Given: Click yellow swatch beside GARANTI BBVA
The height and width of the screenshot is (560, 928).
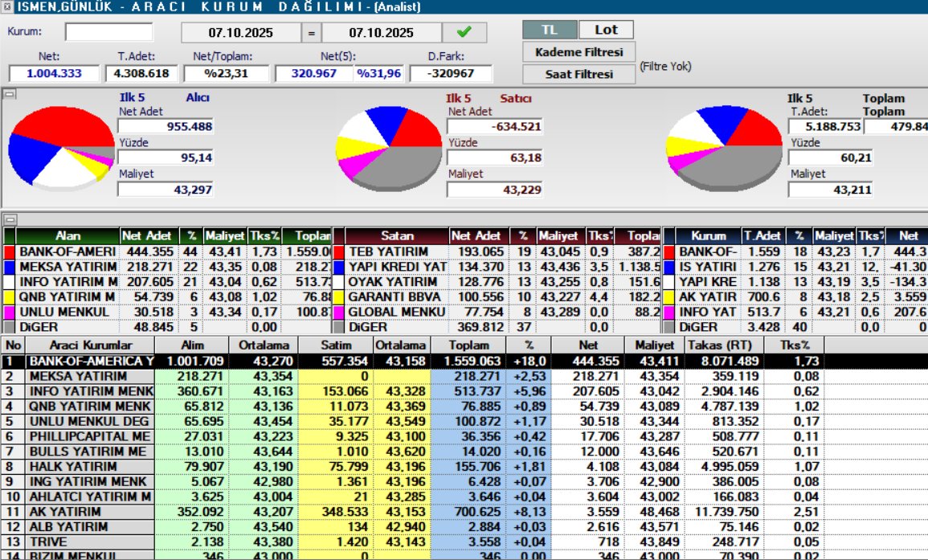Looking at the screenshot, I should tap(339, 296).
